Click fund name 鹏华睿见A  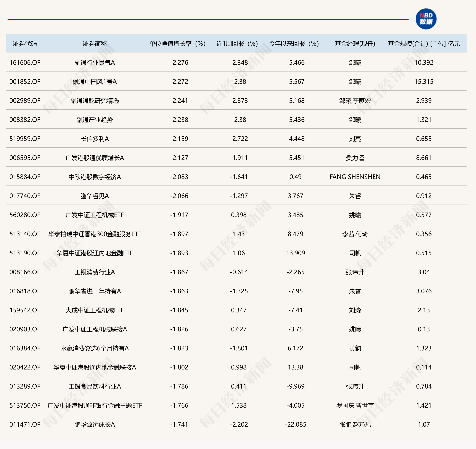click(x=95, y=196)
